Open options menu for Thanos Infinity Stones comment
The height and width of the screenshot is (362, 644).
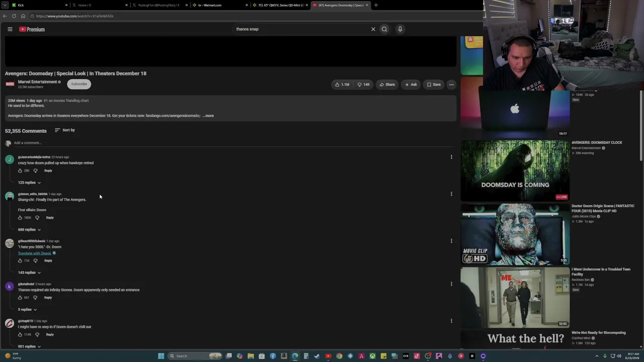(x=451, y=284)
